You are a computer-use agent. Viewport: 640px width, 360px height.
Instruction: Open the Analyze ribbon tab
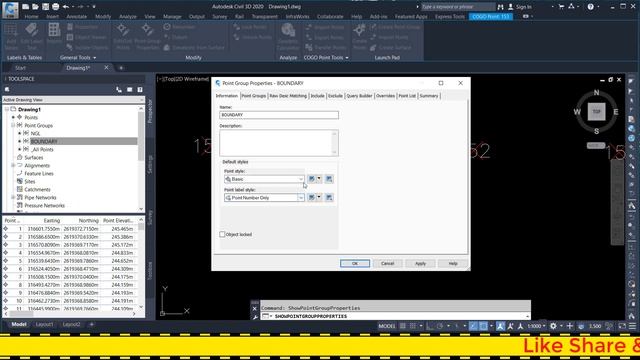(x=127, y=17)
